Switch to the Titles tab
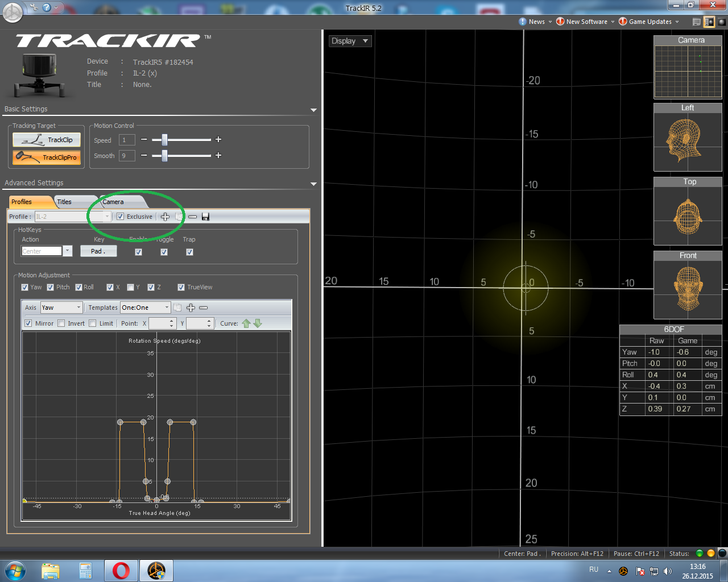The image size is (728, 582). 75,202
